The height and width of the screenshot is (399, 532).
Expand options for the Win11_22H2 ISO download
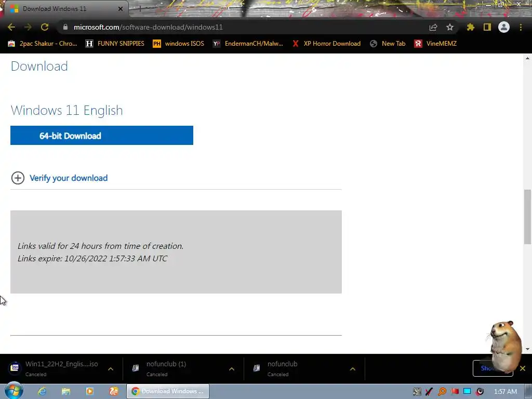coord(111,369)
